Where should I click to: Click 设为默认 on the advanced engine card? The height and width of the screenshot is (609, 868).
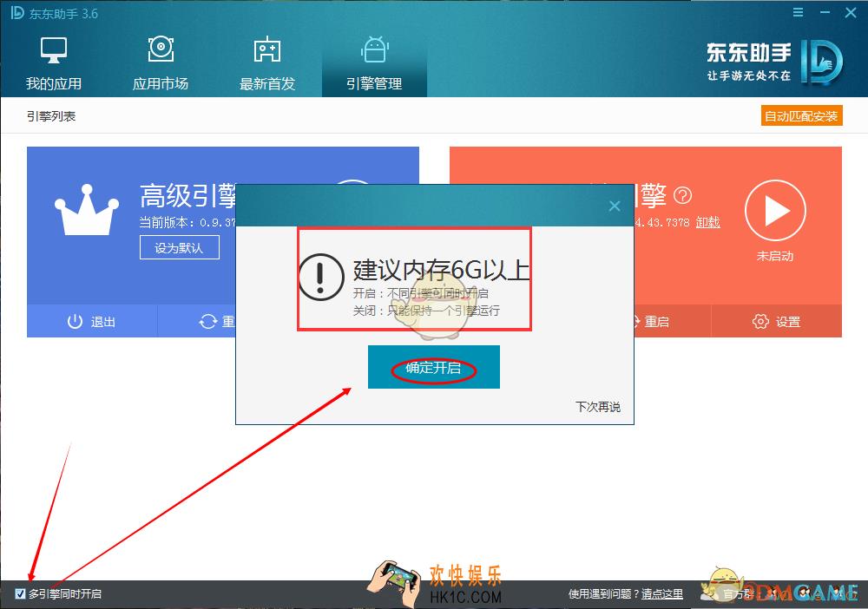(x=180, y=248)
